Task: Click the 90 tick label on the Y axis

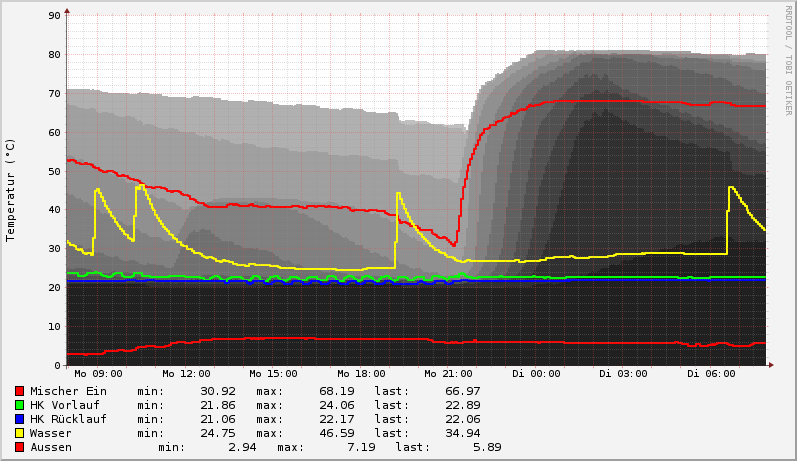Action: 55,16
